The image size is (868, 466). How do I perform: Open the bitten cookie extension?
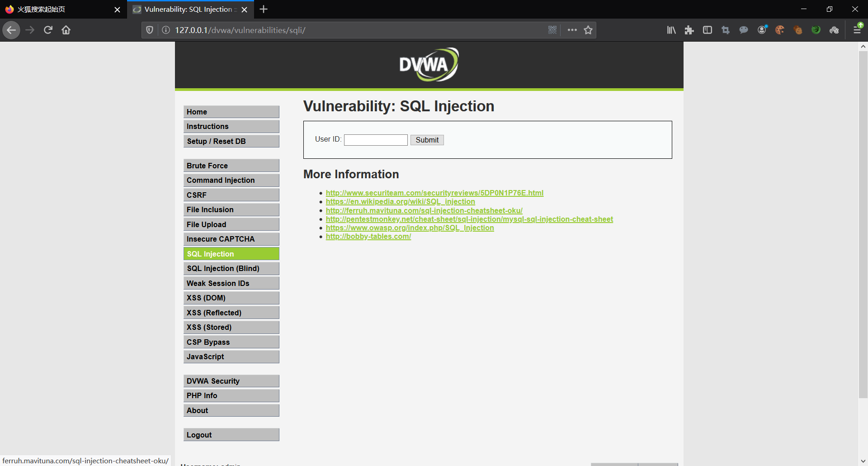780,30
